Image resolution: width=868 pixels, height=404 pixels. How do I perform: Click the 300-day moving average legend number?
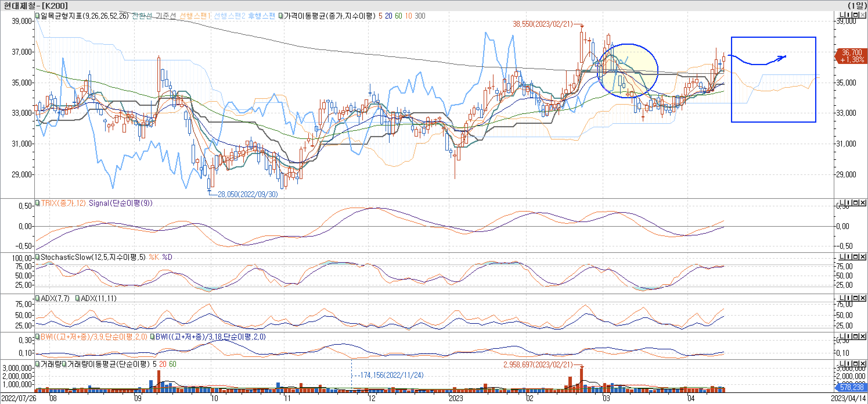(420, 16)
